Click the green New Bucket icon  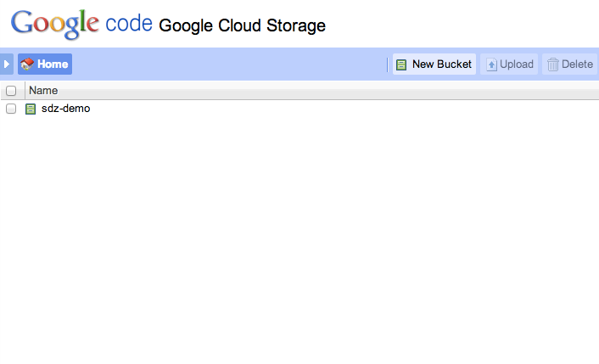click(401, 64)
